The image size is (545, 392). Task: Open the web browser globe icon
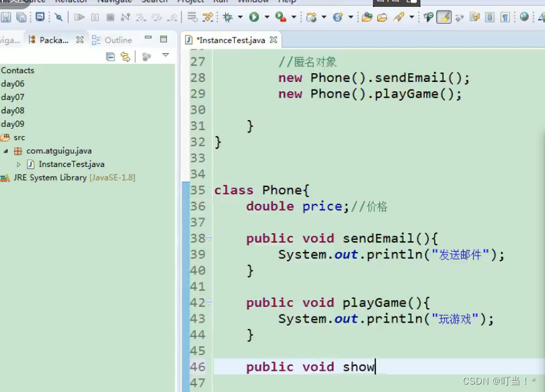click(x=524, y=17)
